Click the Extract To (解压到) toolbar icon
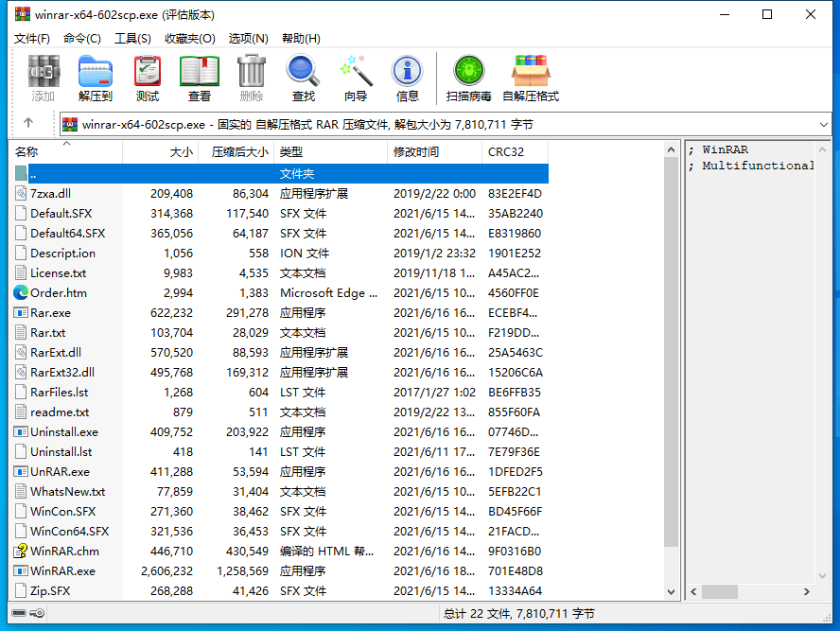 click(95, 71)
